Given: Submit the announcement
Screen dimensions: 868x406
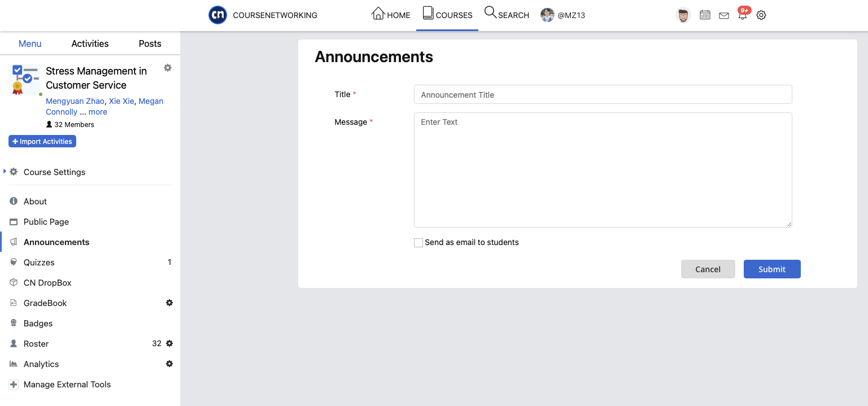Looking at the screenshot, I should tap(772, 269).
